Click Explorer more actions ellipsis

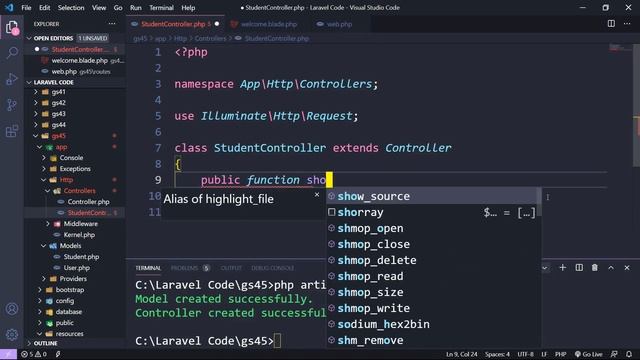click(112, 24)
